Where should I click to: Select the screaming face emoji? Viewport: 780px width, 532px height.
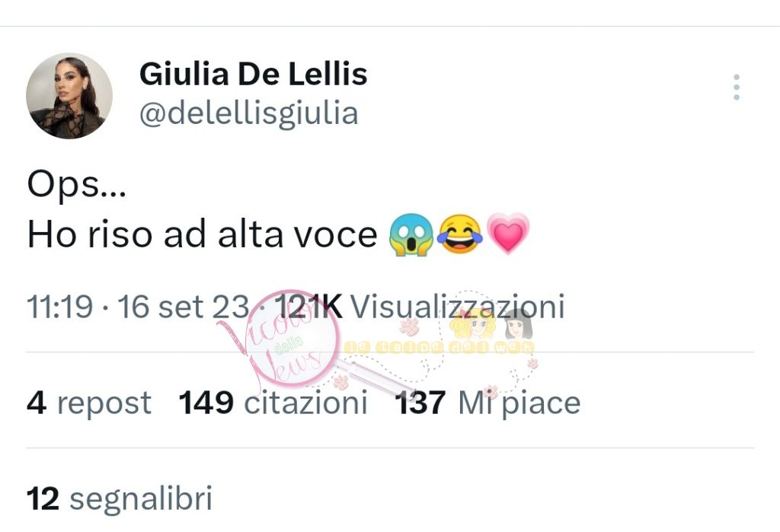[411, 234]
